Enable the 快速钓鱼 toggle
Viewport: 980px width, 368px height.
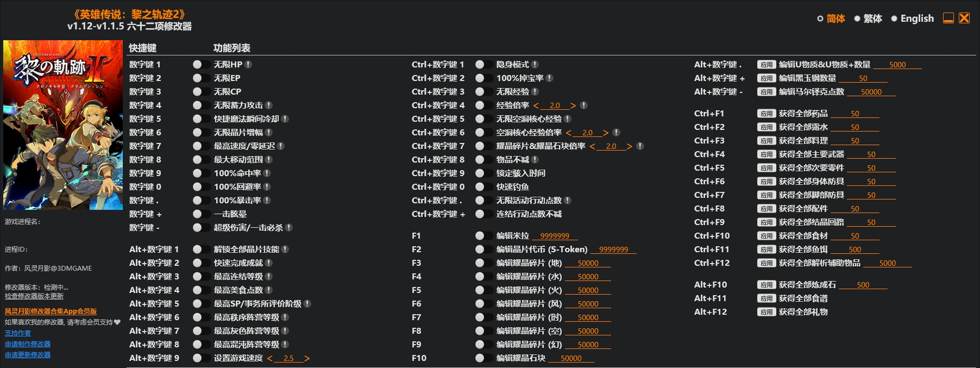(484, 187)
